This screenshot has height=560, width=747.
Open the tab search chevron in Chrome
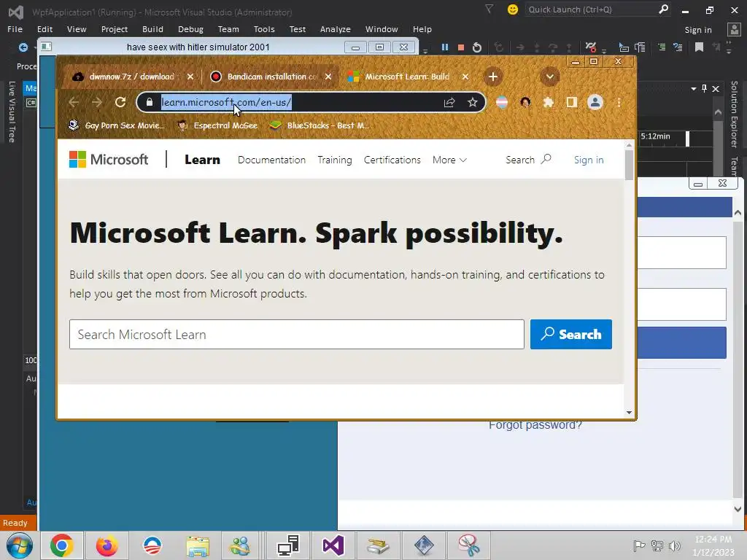click(549, 76)
